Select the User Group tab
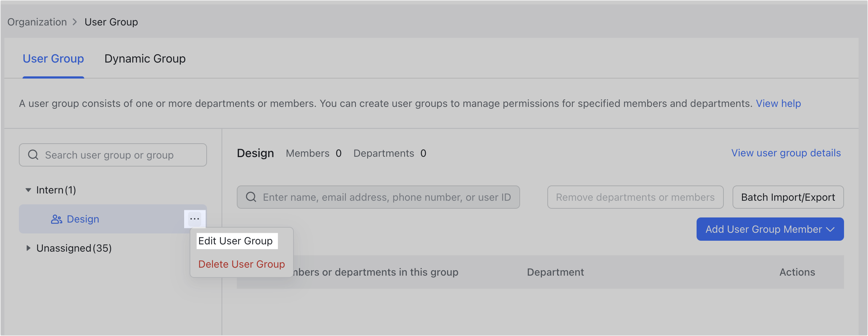This screenshot has height=336, width=868. [53, 59]
